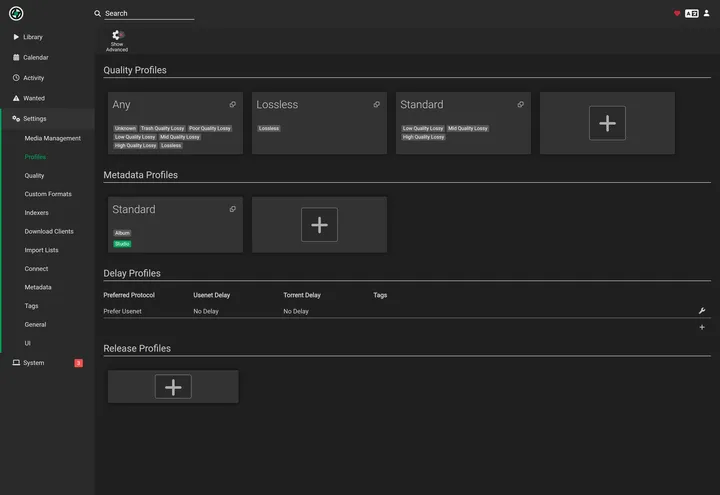Open Connect settings

pos(36,269)
